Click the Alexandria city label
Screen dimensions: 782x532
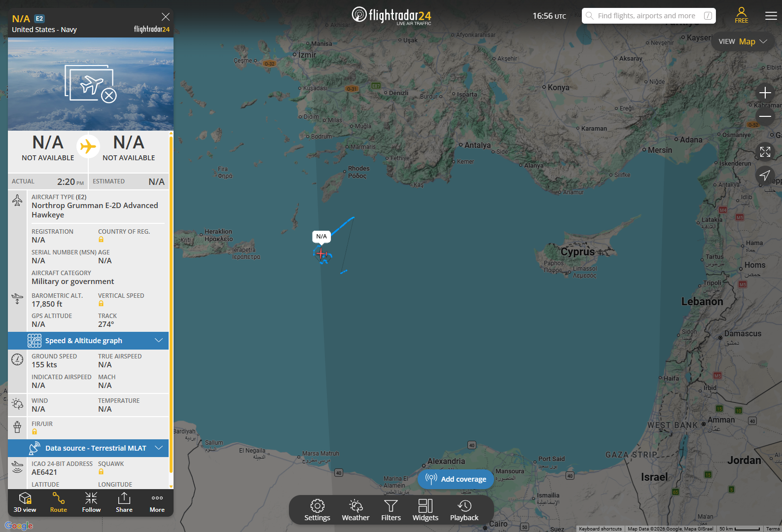(x=446, y=461)
